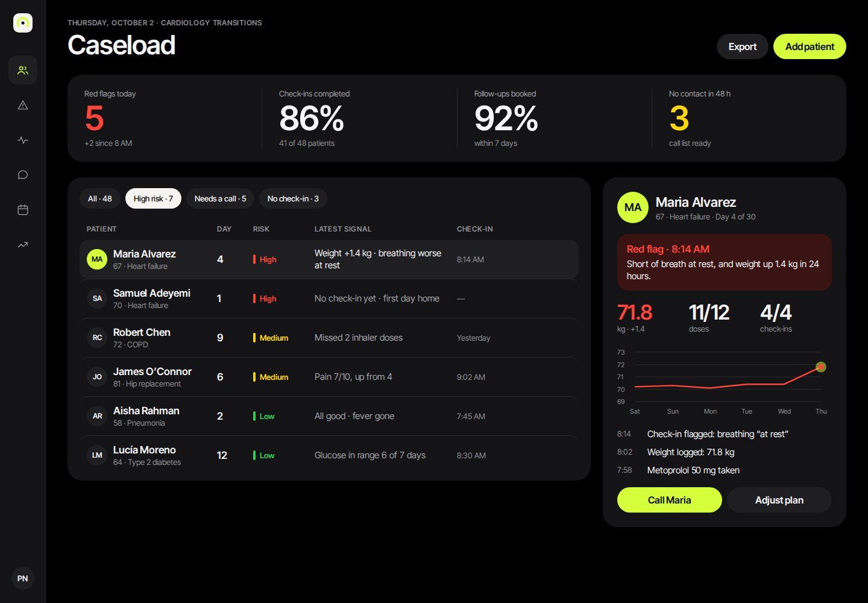Select the All · 48 filter tab
This screenshot has height=603, width=868.
pos(100,198)
